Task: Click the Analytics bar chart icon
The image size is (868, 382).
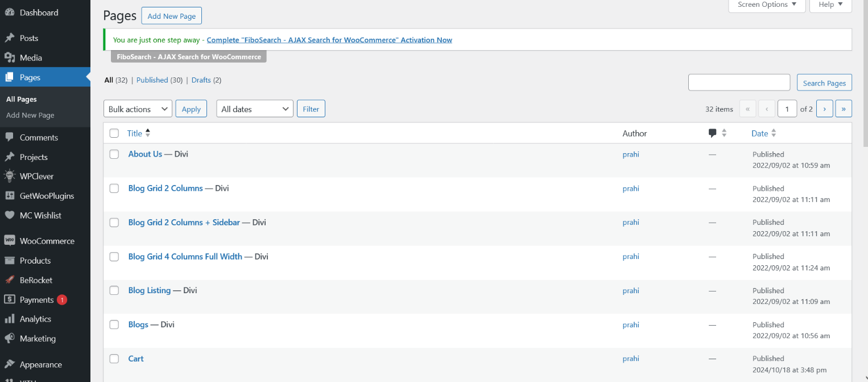Action: coord(10,319)
